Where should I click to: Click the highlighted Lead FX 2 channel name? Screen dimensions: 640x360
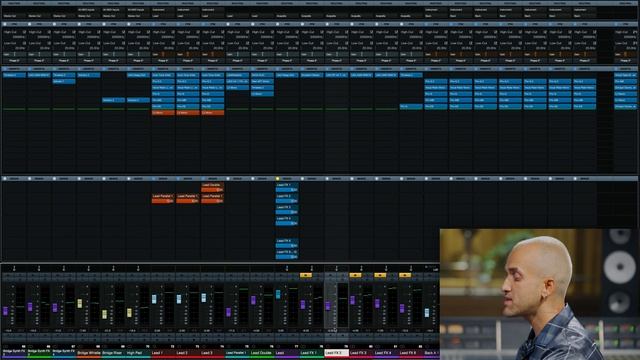337,353
